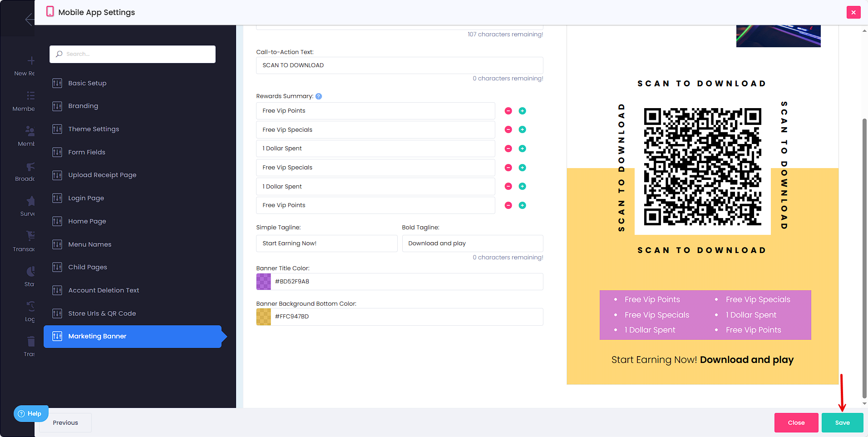Remove the first Free Vip Points reward row

pyautogui.click(x=508, y=111)
